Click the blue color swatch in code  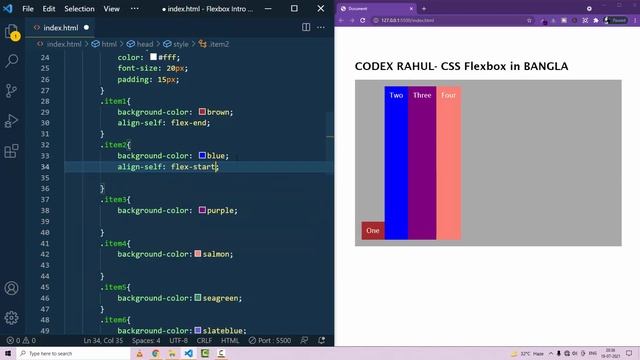(202, 155)
